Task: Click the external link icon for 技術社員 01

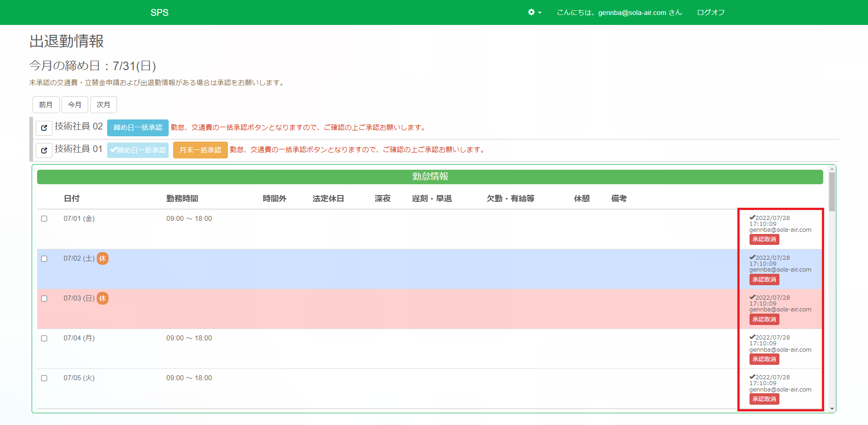Action: point(44,150)
